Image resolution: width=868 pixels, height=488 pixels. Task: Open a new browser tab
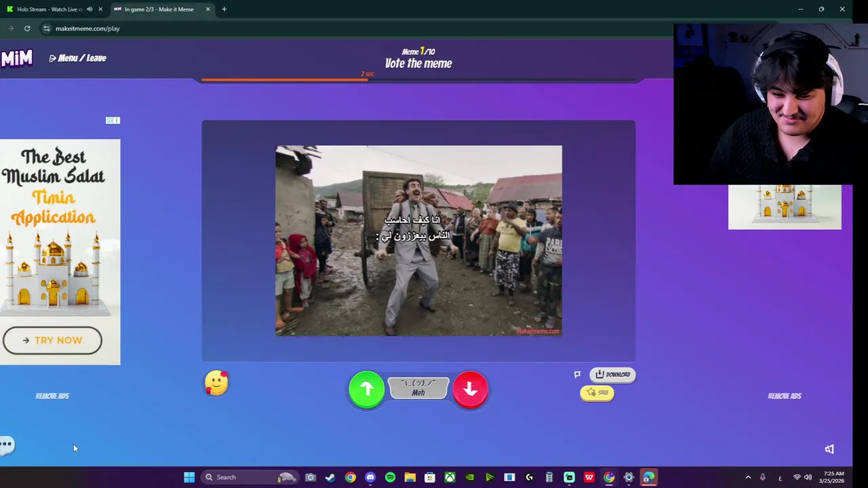(224, 9)
